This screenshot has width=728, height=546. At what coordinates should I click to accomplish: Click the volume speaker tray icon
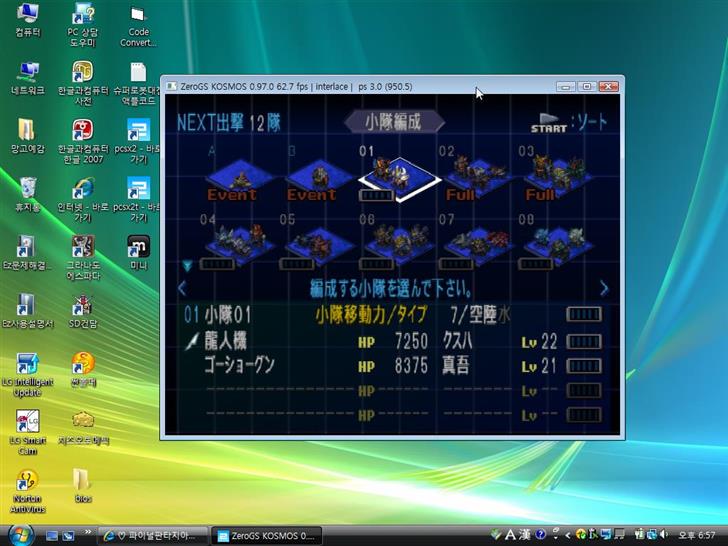(x=664, y=535)
